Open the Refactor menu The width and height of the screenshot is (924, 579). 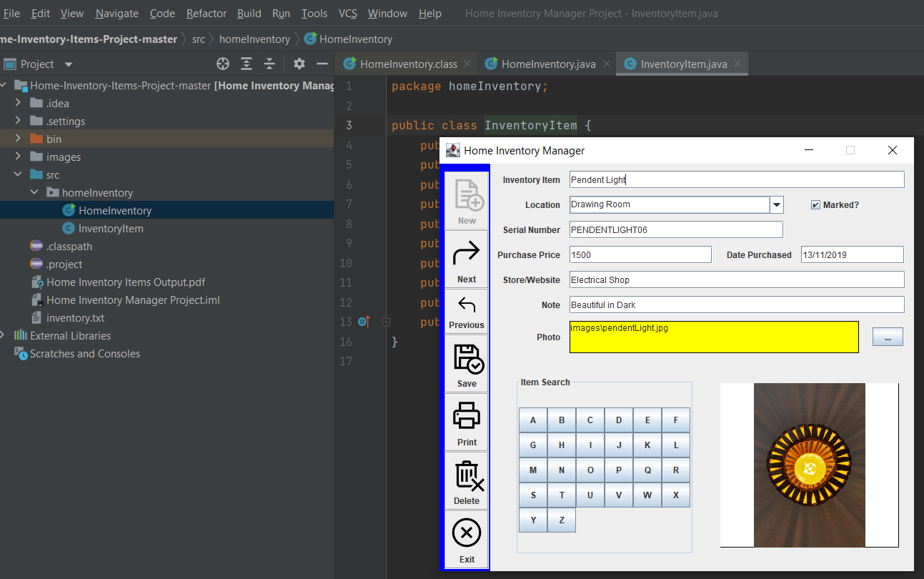206,13
